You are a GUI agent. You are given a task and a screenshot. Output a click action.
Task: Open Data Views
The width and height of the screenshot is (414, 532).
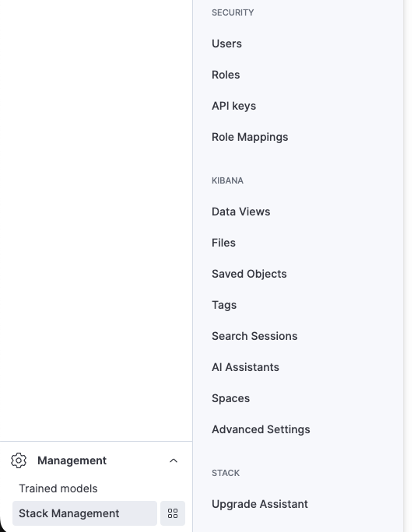(x=241, y=212)
